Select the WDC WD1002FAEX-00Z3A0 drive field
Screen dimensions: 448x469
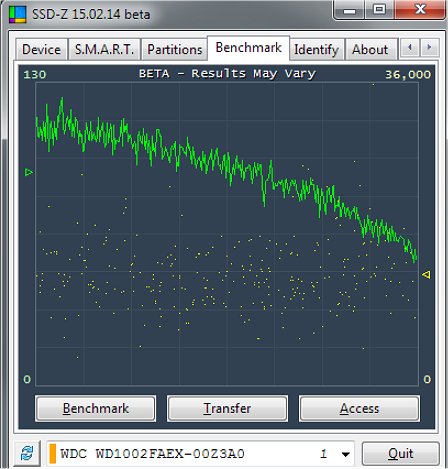(x=200, y=454)
